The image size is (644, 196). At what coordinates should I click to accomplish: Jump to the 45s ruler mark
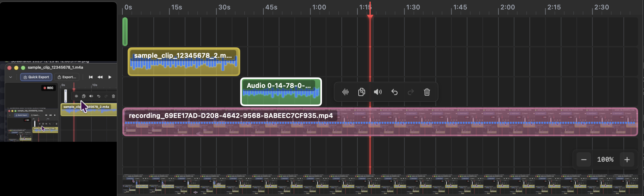(x=271, y=7)
